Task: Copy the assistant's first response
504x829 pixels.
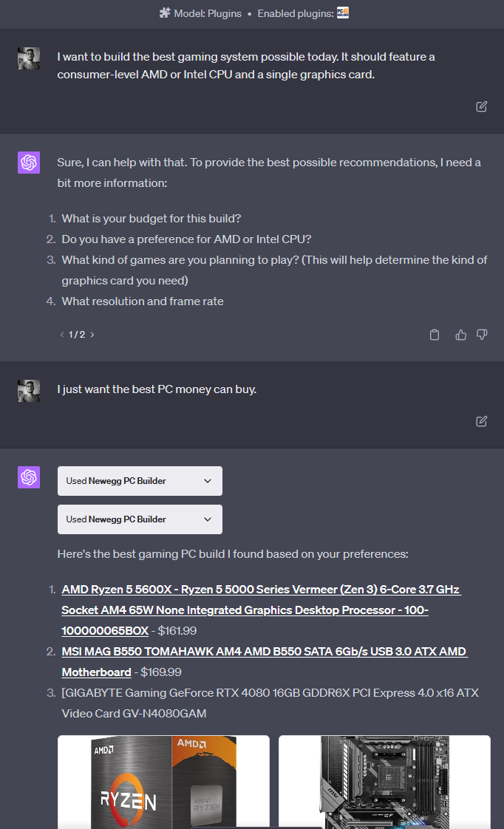Action: click(435, 334)
